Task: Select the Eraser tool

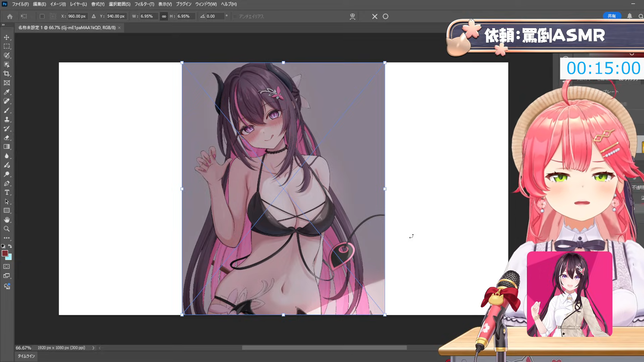Action: click(x=6, y=138)
